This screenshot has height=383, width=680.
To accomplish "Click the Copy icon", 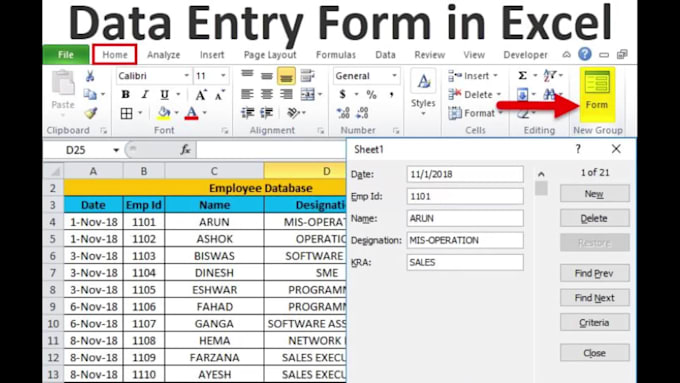I will tap(90, 94).
